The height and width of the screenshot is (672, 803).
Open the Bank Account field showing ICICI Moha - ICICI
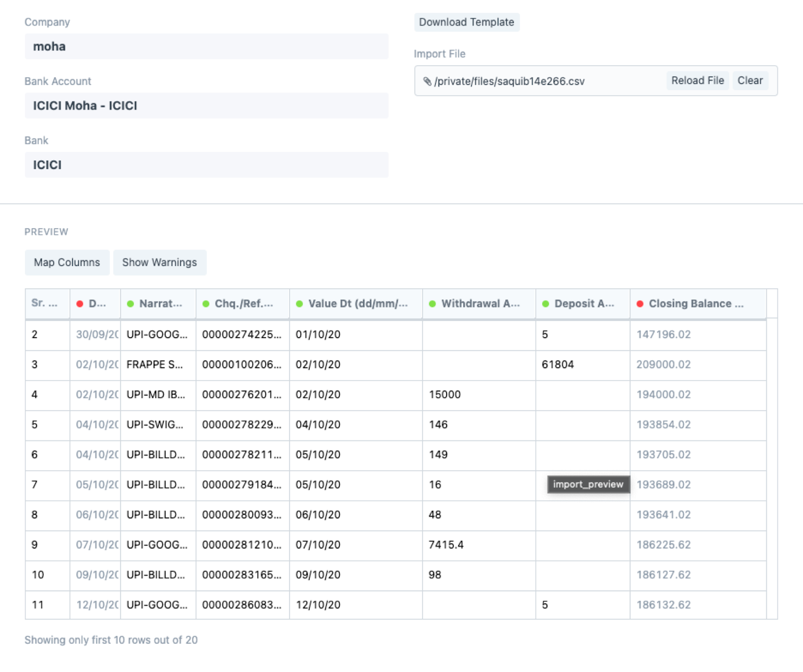[206, 106]
